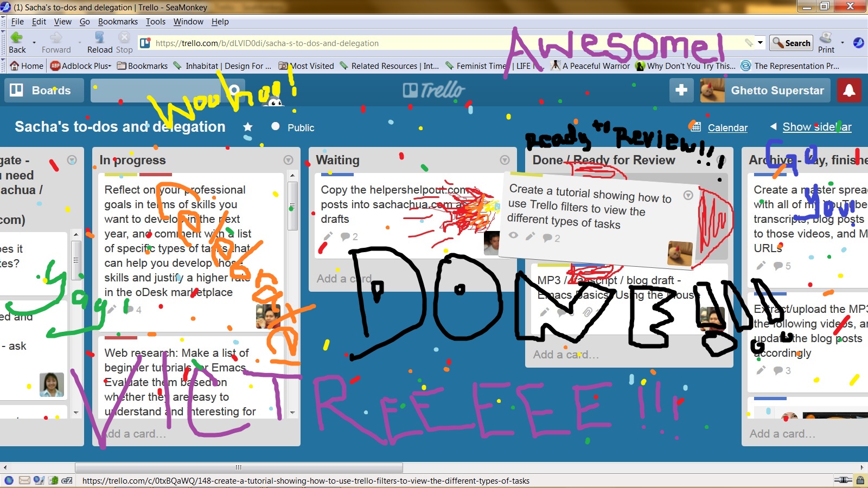This screenshot has height=488, width=868.
Task: Open the Edit menu
Action: pos(39,22)
